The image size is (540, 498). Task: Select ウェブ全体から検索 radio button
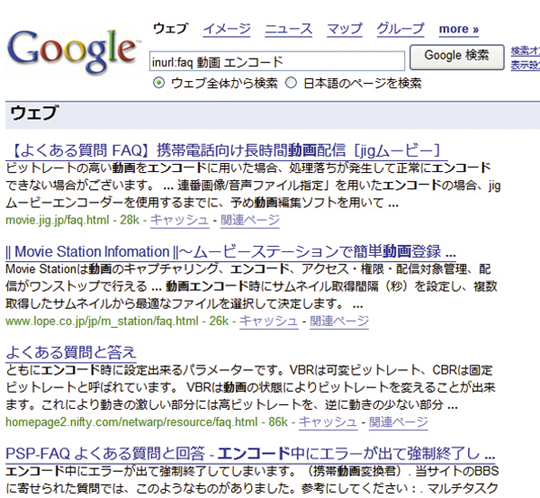click(159, 83)
